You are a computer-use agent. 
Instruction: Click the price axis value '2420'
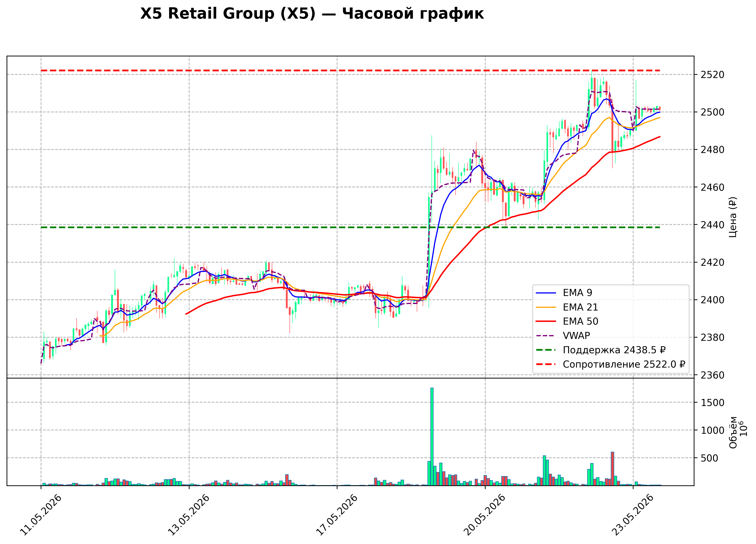click(x=713, y=263)
